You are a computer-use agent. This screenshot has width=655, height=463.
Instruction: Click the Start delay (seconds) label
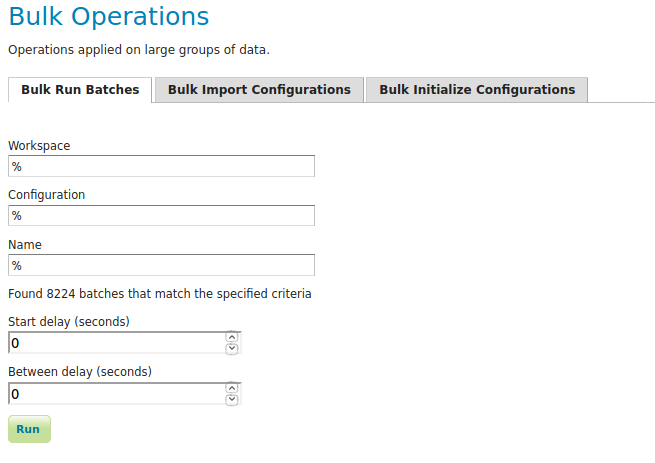pyautogui.click(x=69, y=321)
